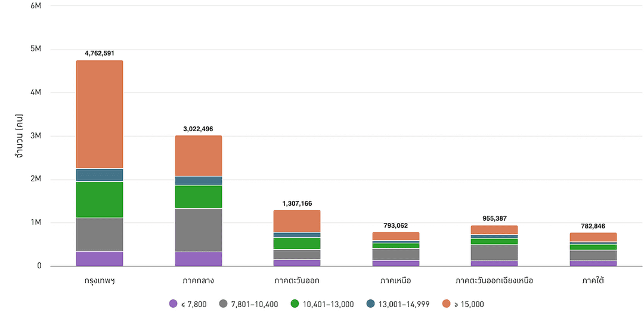The image size is (644, 322).
Task: Select the ภาคใต้ x-axis category label
Action: (x=593, y=280)
